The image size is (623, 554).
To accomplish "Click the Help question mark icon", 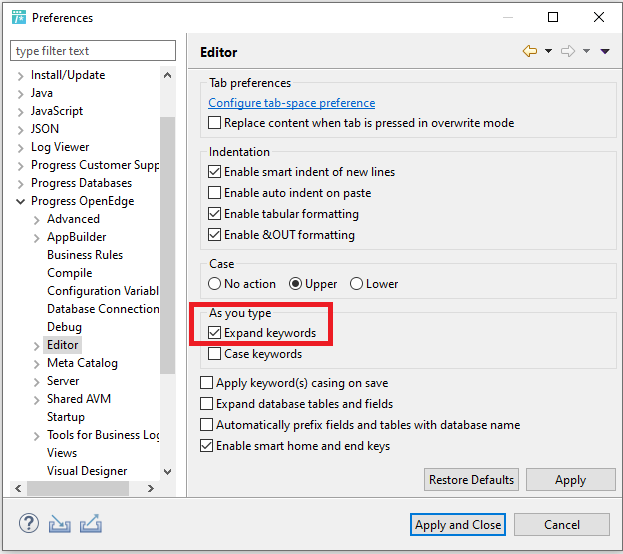I will coord(29,523).
